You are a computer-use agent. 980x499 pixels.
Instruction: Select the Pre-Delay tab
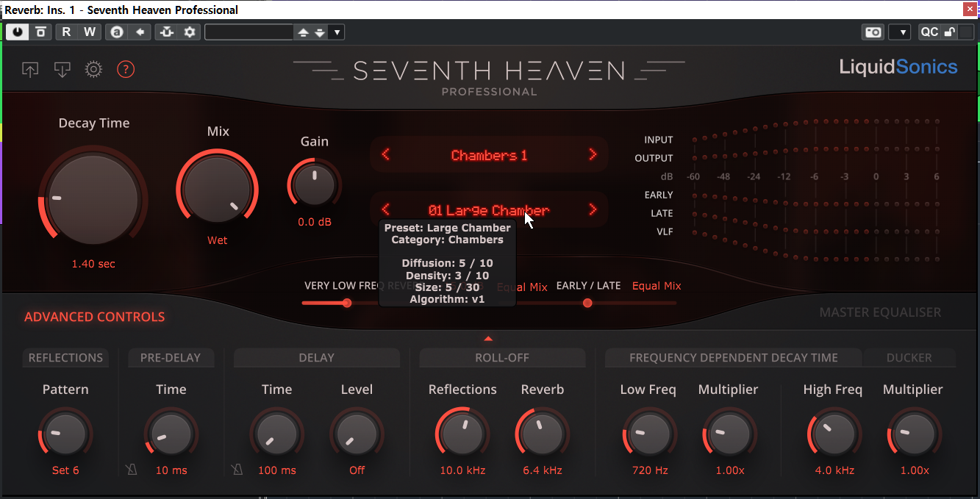tap(171, 358)
